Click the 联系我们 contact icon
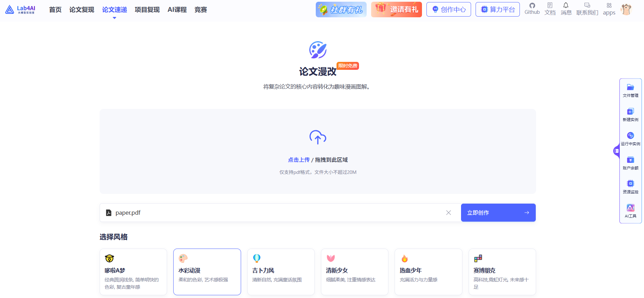Viewport: 644px width, 298px height. click(x=587, y=9)
